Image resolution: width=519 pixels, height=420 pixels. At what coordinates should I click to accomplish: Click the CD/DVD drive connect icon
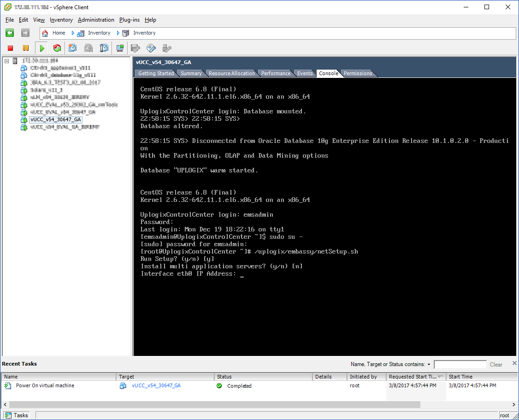(151, 48)
